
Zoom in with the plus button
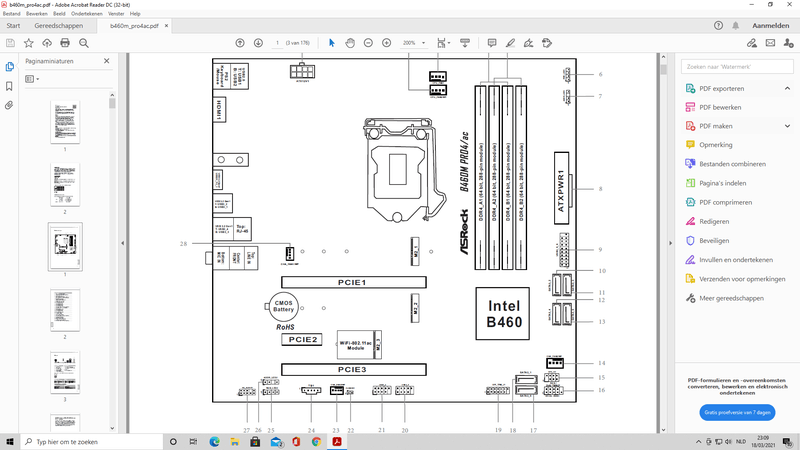coord(387,43)
